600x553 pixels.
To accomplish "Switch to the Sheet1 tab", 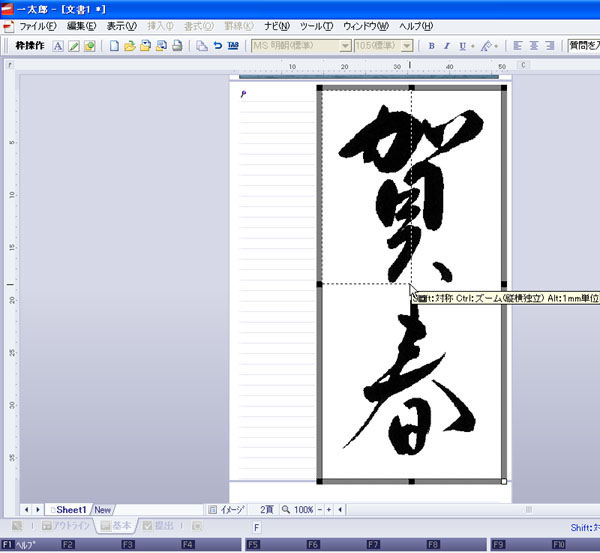I will [x=70, y=509].
